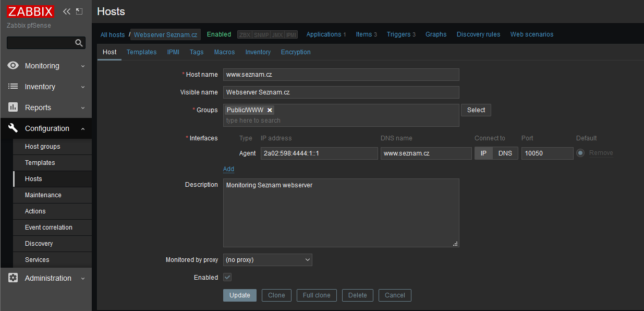Image resolution: width=644 pixels, height=311 pixels.
Task: Switch to the Tags tab
Action: [197, 52]
